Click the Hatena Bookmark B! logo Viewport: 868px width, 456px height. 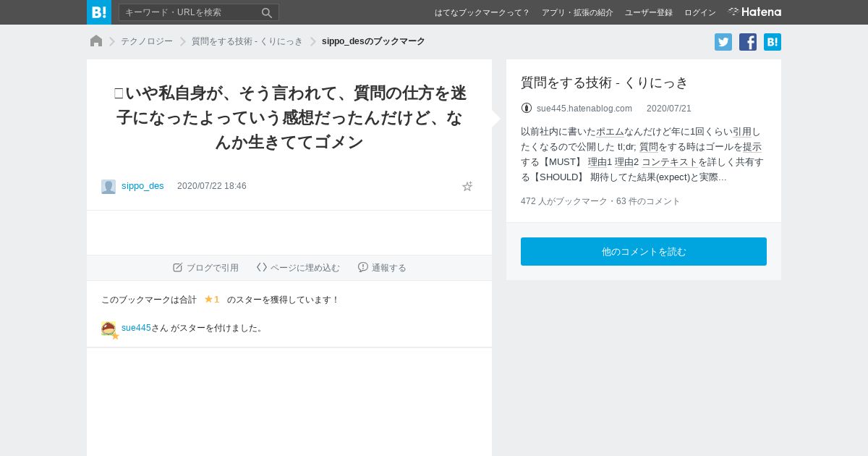click(99, 12)
